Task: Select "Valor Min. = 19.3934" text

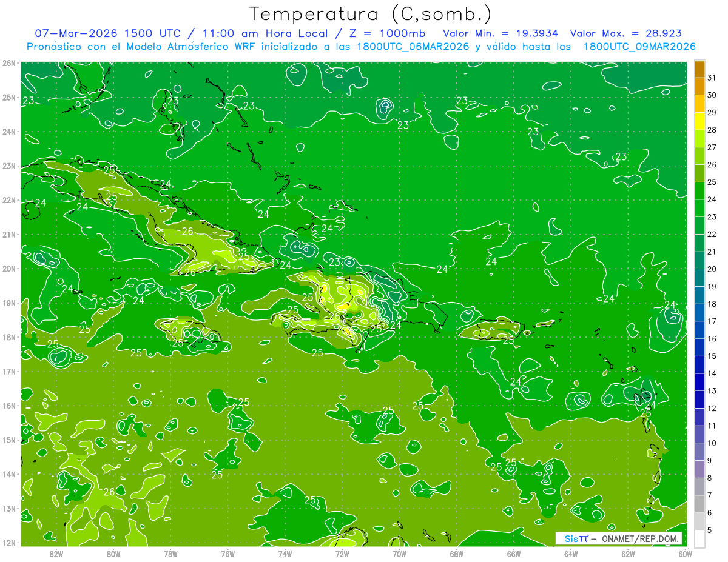Action: click(500, 33)
